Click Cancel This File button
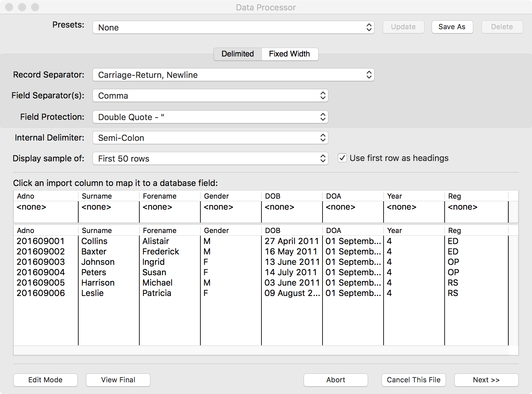 tap(414, 380)
